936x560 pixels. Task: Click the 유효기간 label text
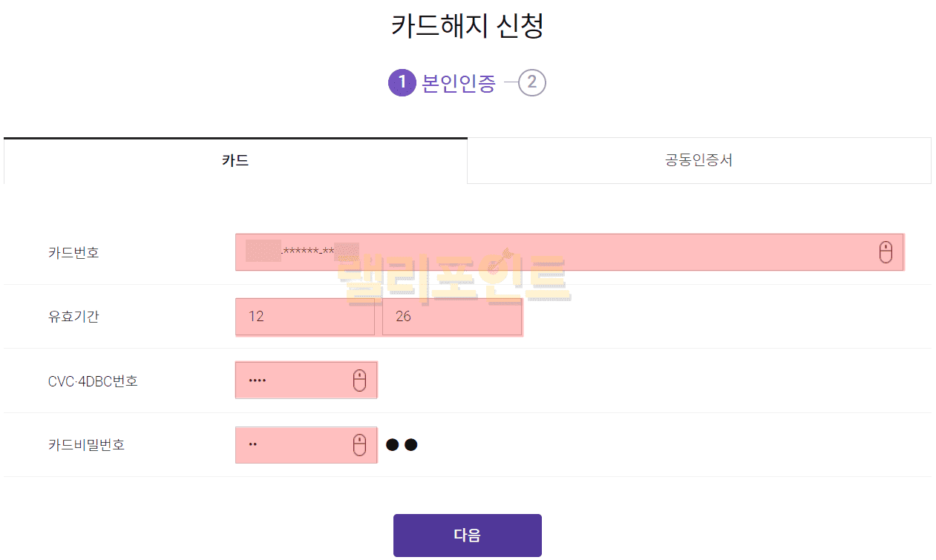pos(73,317)
